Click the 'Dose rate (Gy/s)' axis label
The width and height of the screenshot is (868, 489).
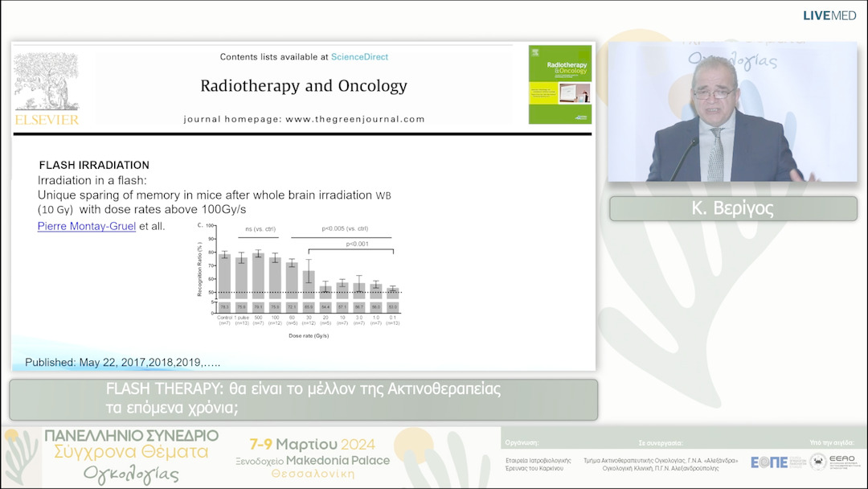click(309, 335)
